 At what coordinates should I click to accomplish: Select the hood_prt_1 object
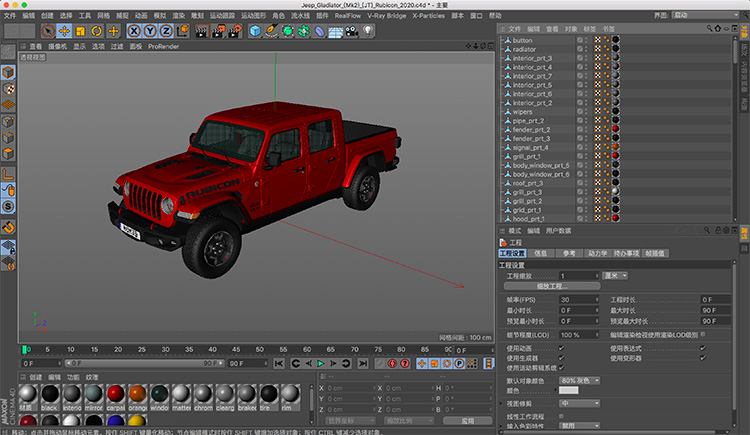pos(528,219)
